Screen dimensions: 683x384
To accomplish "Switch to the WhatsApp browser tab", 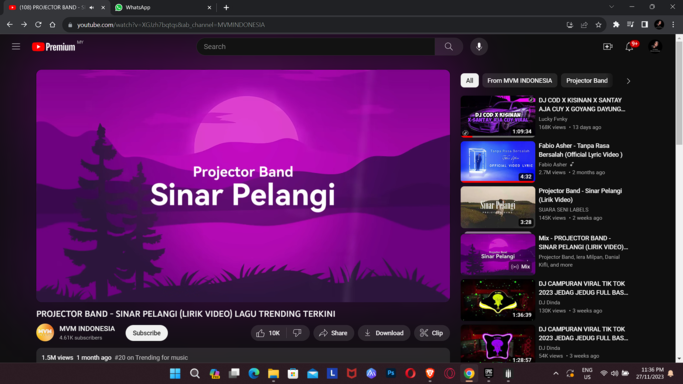I will [163, 7].
